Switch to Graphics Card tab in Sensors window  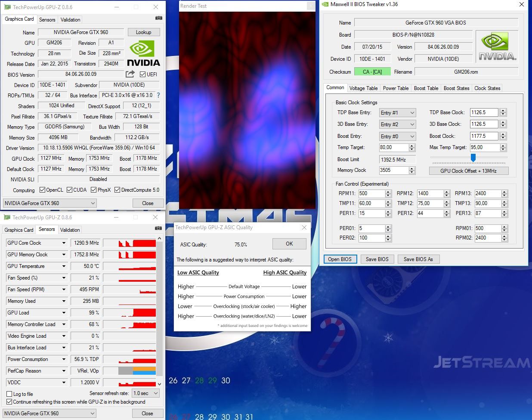click(x=19, y=230)
